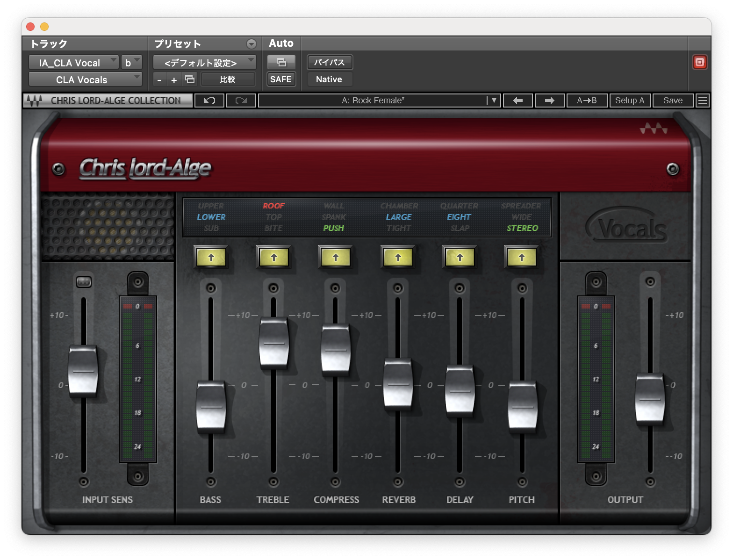Click the Auto header label

coord(281,43)
